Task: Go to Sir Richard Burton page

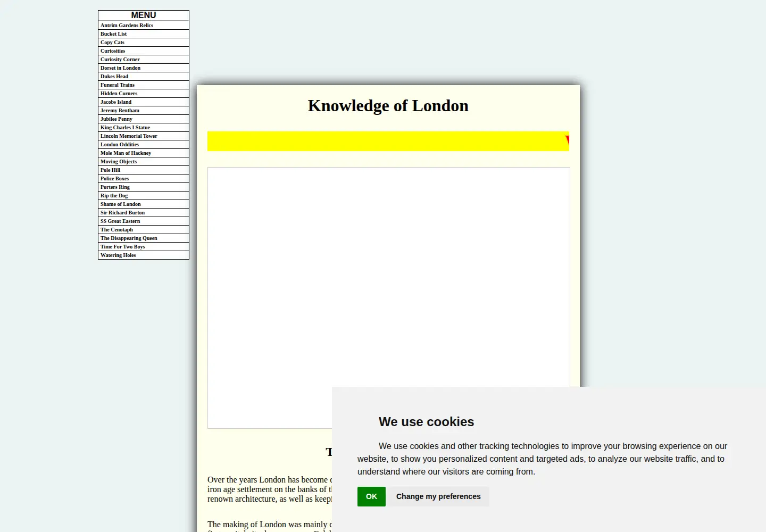Action: click(x=144, y=213)
